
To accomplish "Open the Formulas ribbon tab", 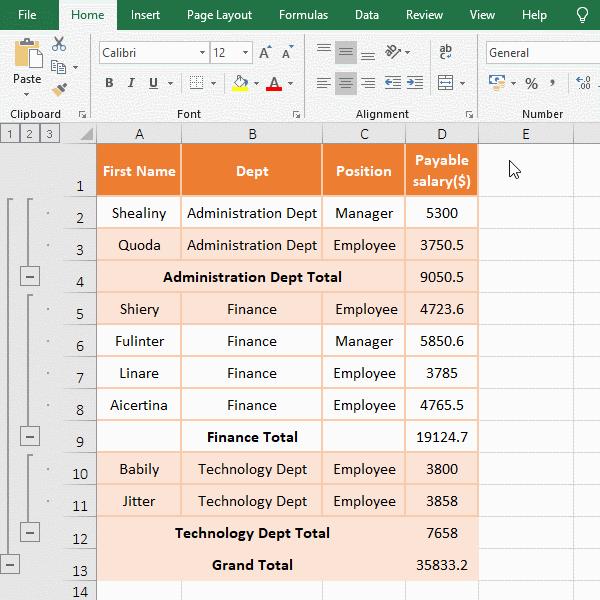I will (302, 15).
